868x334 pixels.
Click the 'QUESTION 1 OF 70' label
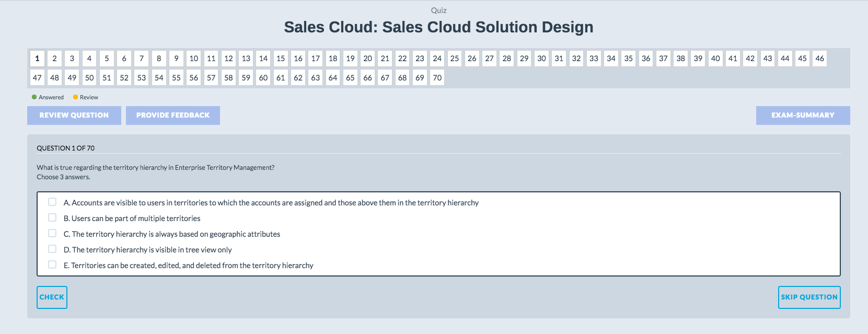pos(65,148)
